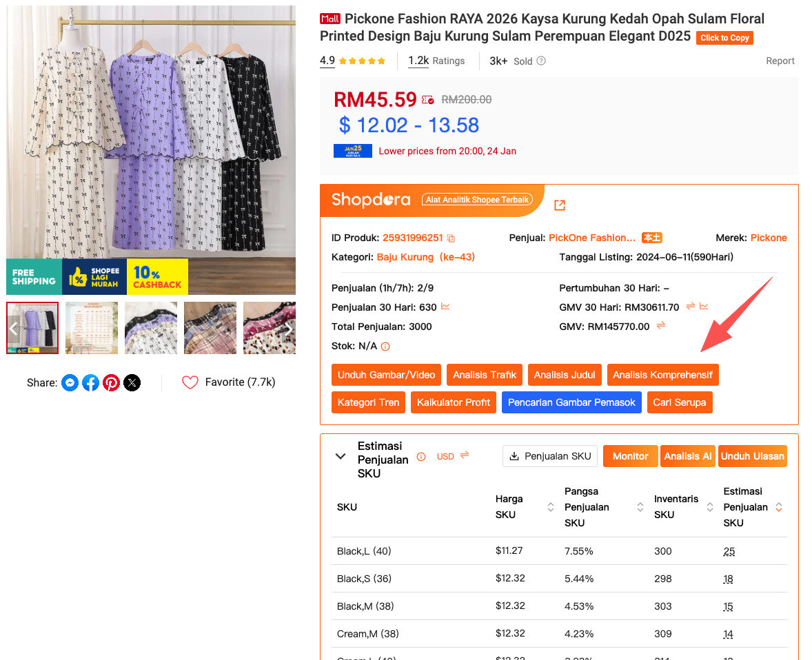Share product on Facebook

90,382
